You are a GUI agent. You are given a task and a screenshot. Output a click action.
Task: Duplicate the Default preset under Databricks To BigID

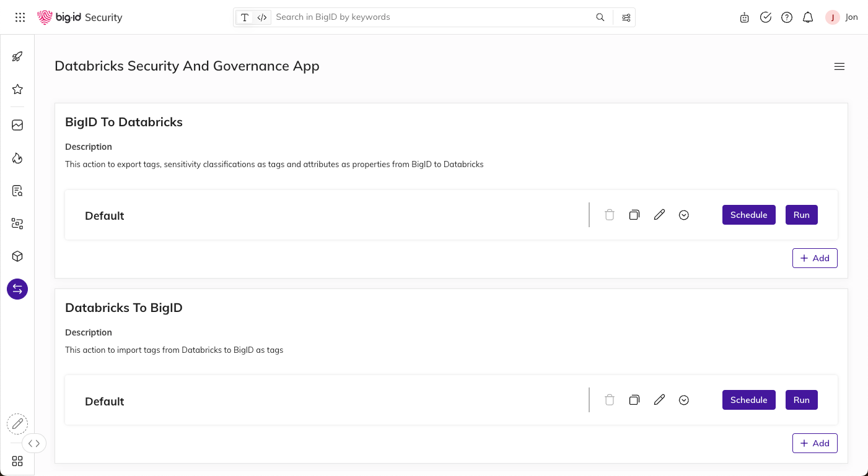(x=634, y=400)
